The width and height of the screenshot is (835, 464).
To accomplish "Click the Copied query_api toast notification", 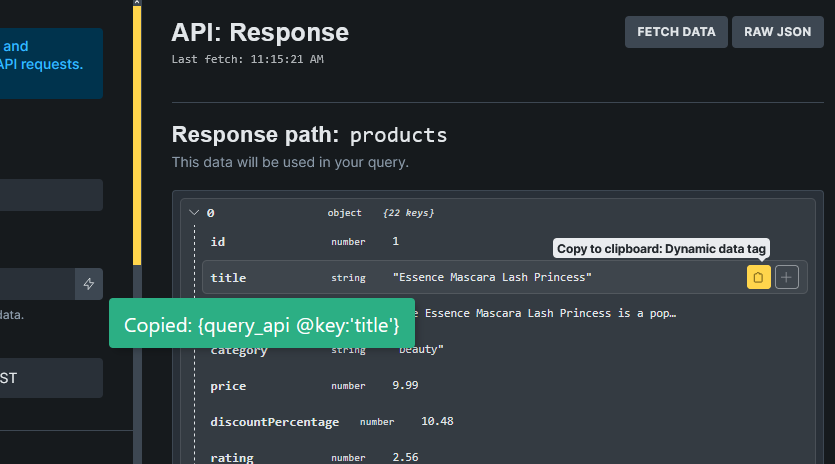I will click(x=261, y=323).
